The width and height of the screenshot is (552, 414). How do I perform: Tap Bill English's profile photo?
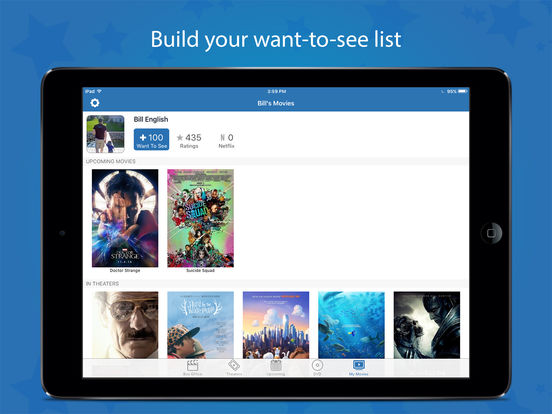click(x=106, y=134)
